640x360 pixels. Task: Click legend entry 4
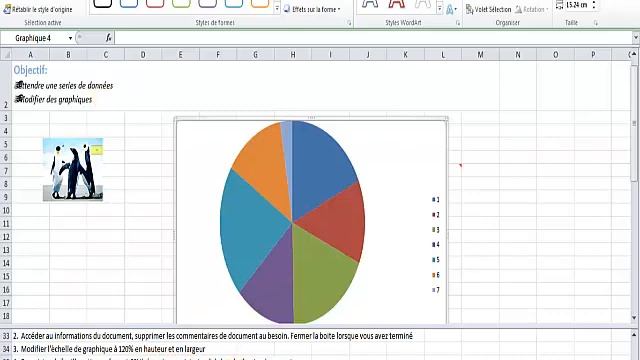(436, 244)
